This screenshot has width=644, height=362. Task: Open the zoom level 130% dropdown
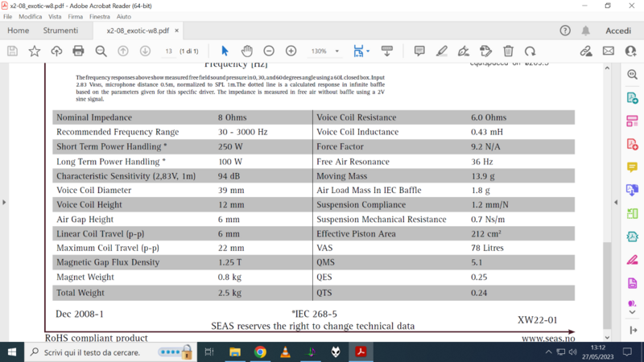click(324, 51)
